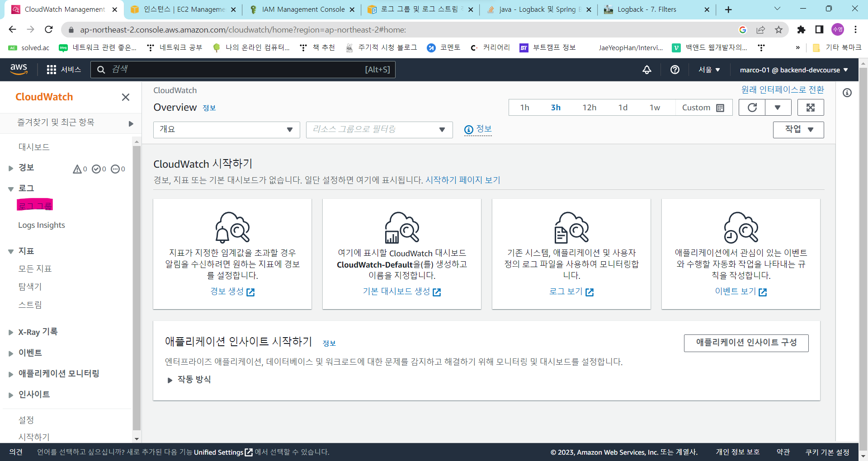Go back in browser history
This screenshot has width=868, height=461.
[x=12, y=29]
